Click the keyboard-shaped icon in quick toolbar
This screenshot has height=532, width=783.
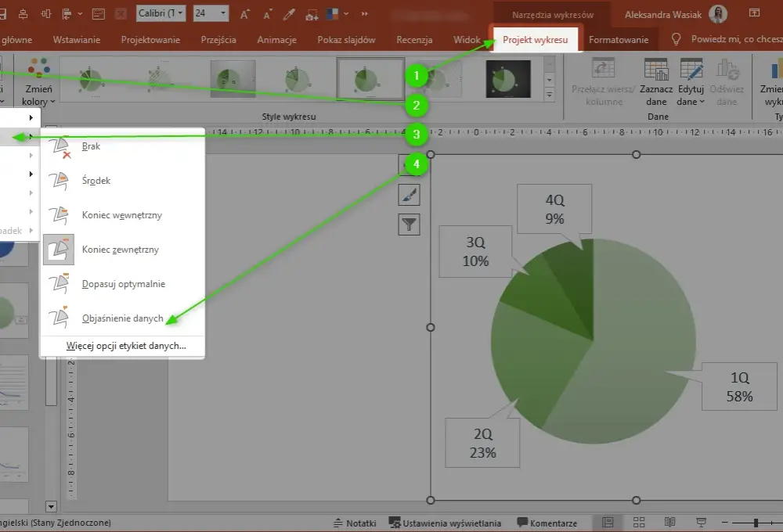(x=99, y=14)
